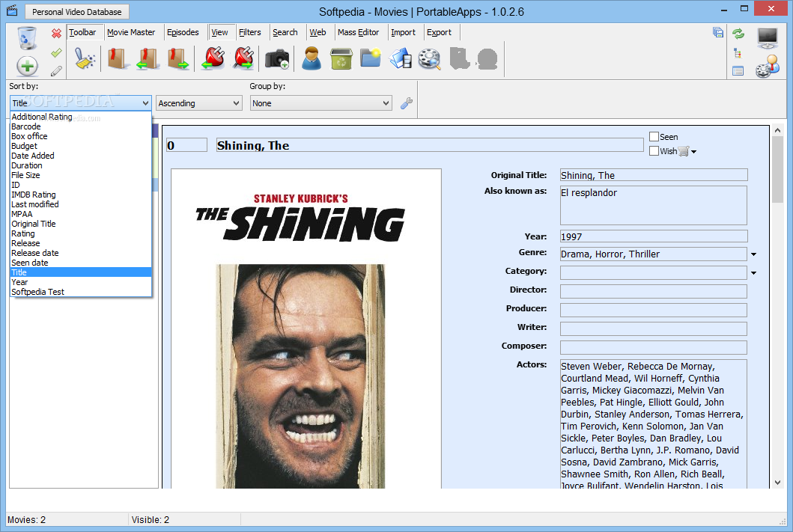Viewport: 793px width, 532px height.
Task: Click the film reel with person icon
Action: coord(768,66)
